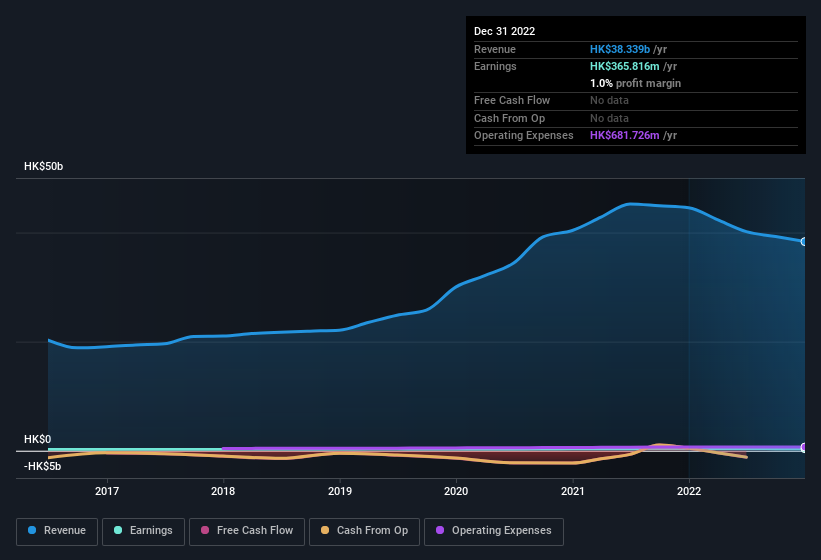Click the 2020 x-axis label

coord(456,491)
